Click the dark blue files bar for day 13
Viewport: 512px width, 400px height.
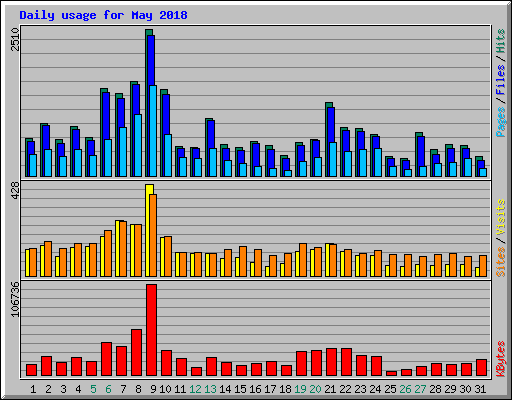coord(211,134)
